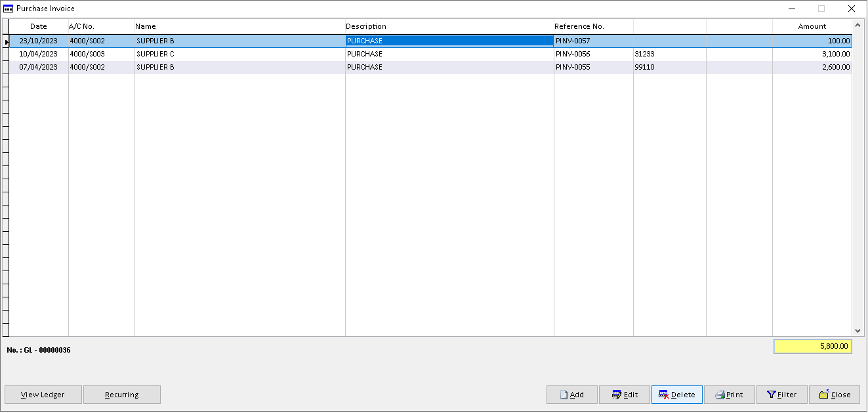This screenshot has height=413, width=868.
Task: Click the Amount column header
Action: pyautogui.click(x=812, y=26)
